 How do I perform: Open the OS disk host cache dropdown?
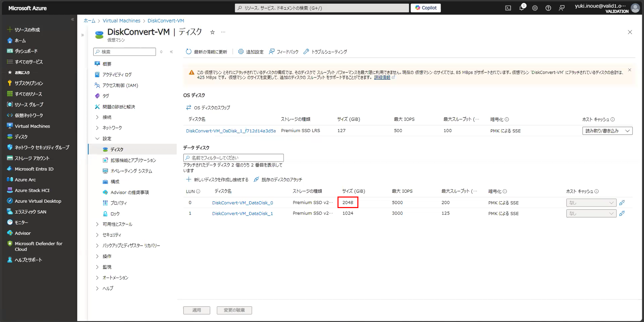point(607,131)
